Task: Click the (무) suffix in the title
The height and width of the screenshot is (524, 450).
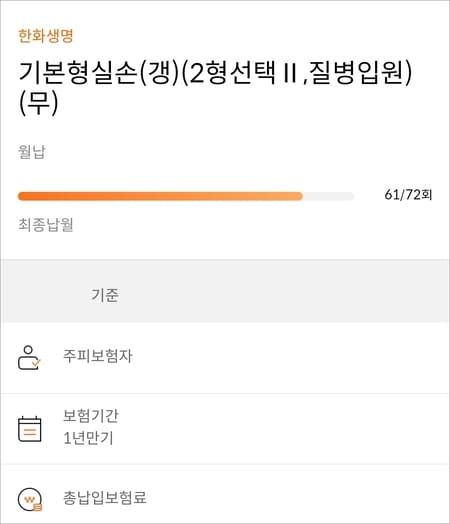Action: (39, 103)
